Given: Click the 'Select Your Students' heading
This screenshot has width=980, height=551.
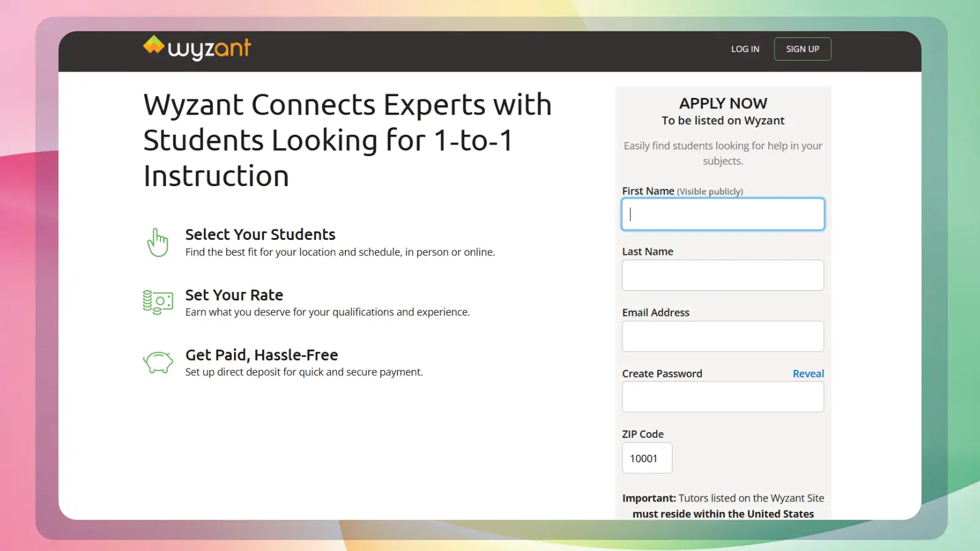Looking at the screenshot, I should [x=260, y=234].
